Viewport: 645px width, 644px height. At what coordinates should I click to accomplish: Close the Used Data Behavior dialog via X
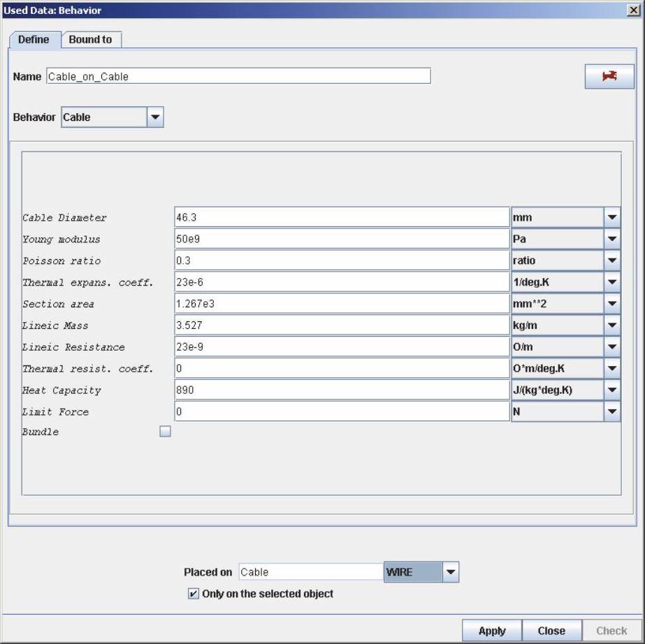click(x=633, y=10)
